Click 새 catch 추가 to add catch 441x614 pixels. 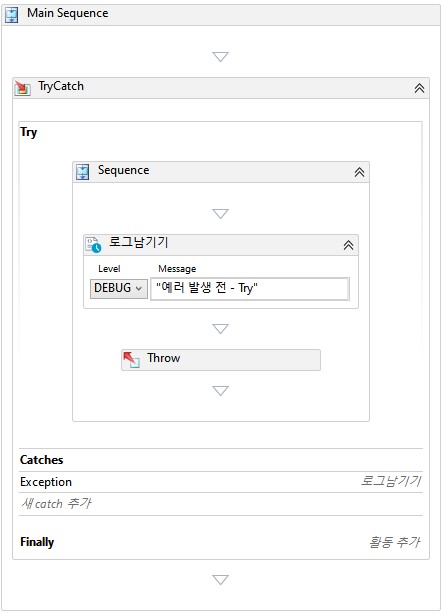pyautogui.click(x=56, y=503)
